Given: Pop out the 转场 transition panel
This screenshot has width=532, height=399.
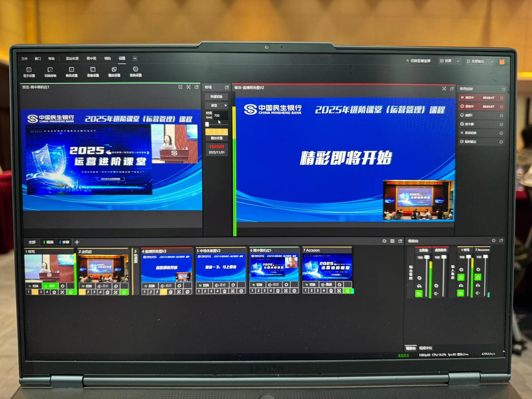Looking at the screenshot, I should [227, 87].
